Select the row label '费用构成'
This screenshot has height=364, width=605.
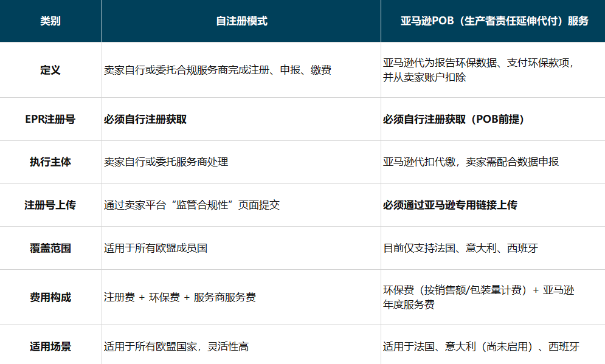50,297
